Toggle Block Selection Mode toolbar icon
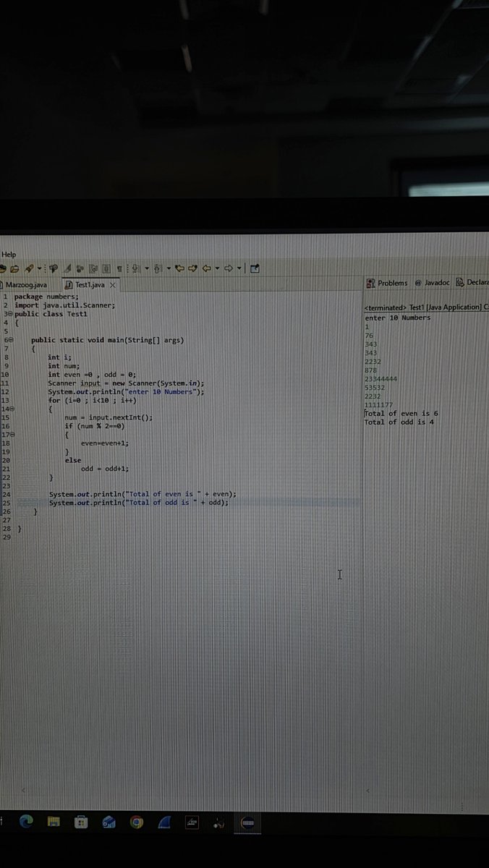Viewport: 489px width, 868px height. click(106, 268)
